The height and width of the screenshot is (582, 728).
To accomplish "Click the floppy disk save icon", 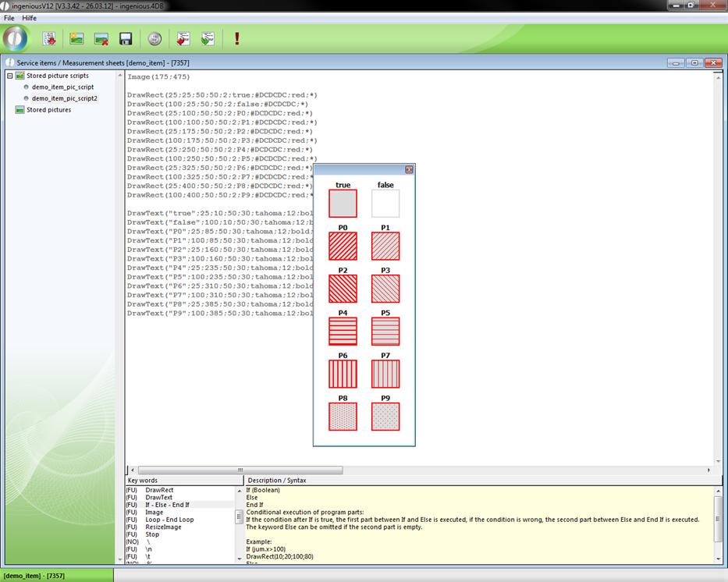I will [125, 38].
